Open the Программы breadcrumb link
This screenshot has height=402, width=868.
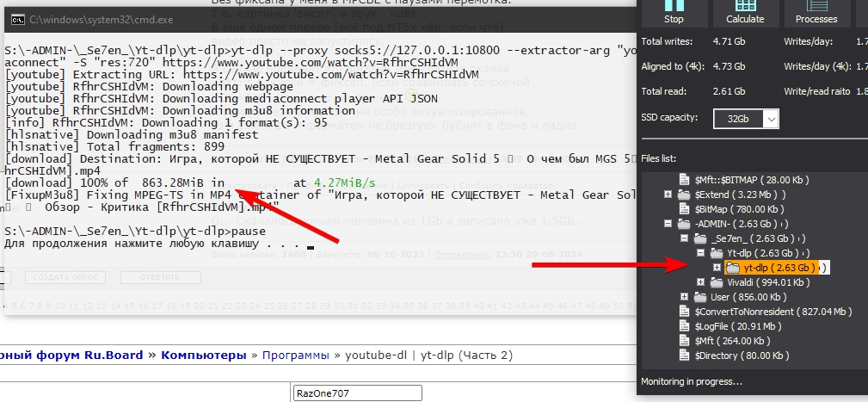(x=296, y=356)
